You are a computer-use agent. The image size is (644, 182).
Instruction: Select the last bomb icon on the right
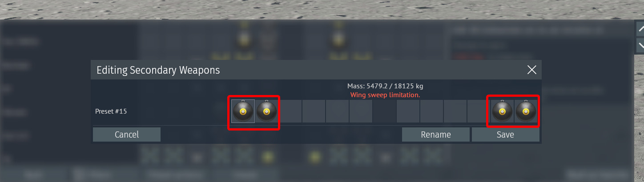click(x=526, y=111)
